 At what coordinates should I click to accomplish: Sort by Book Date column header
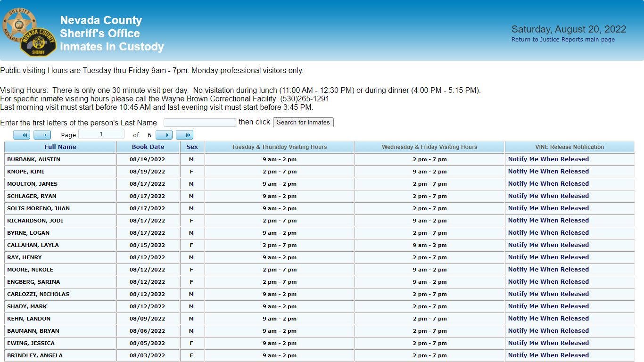coord(148,147)
